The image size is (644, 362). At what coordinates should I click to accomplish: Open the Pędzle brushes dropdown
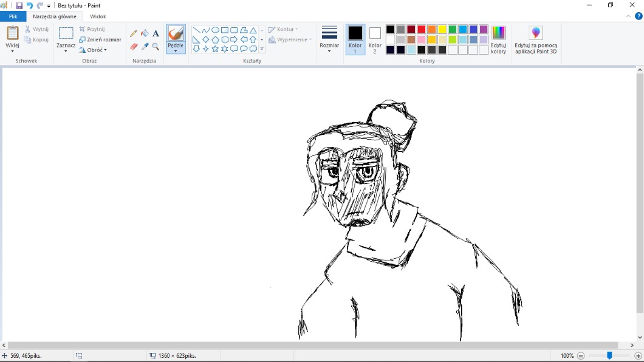point(176,49)
